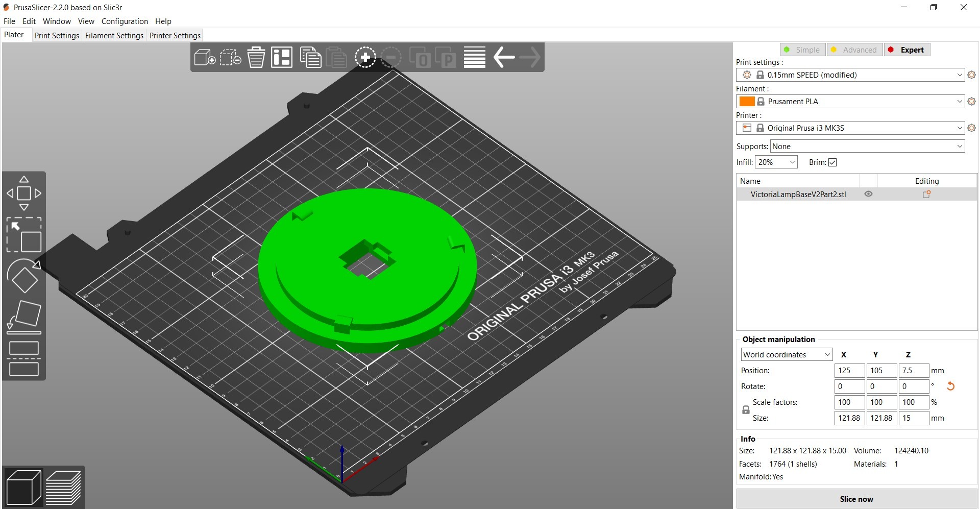980x509 pixels.
Task: Switch to the Filament Settings tab
Action: pos(114,36)
